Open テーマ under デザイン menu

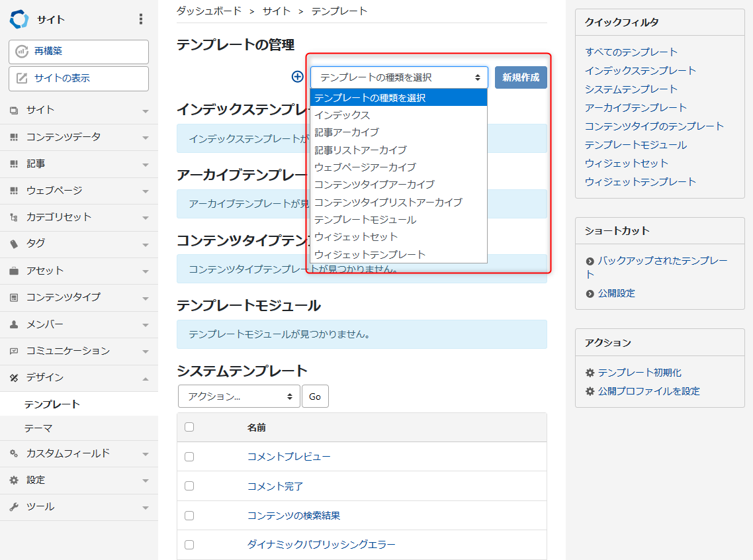click(38, 428)
